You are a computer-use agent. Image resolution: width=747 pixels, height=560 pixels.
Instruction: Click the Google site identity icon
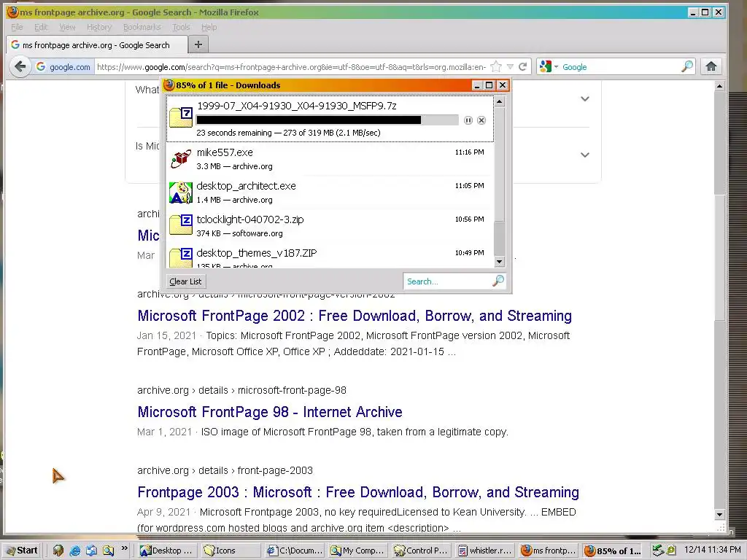coord(41,66)
